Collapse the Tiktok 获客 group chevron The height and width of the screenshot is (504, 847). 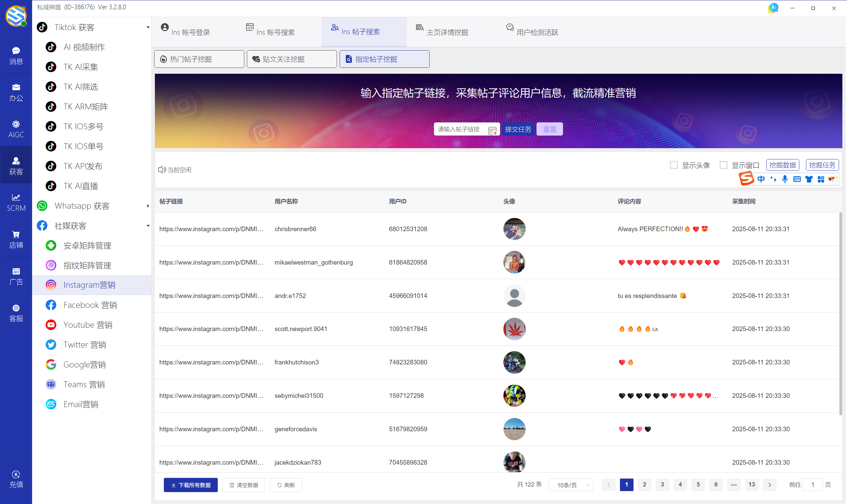(x=148, y=27)
